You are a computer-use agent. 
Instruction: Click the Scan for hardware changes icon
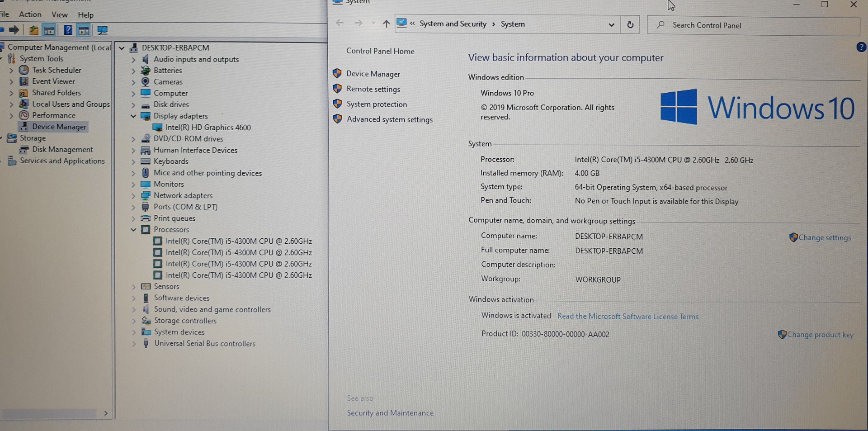coord(103,30)
